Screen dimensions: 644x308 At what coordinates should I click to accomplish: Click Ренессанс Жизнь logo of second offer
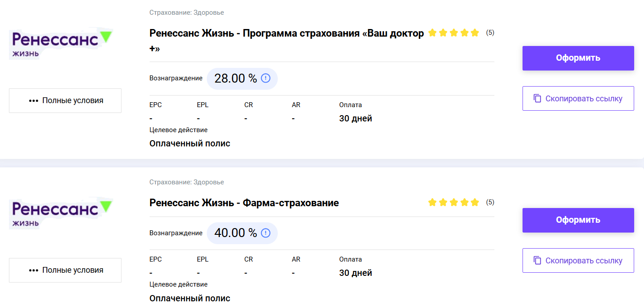pos(62,214)
